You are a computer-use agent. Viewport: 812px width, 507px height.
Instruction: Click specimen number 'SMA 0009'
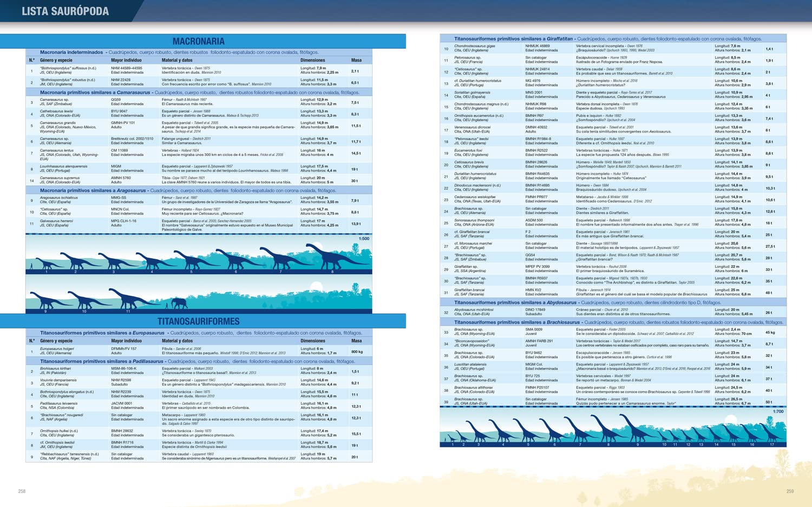coord(534,330)
